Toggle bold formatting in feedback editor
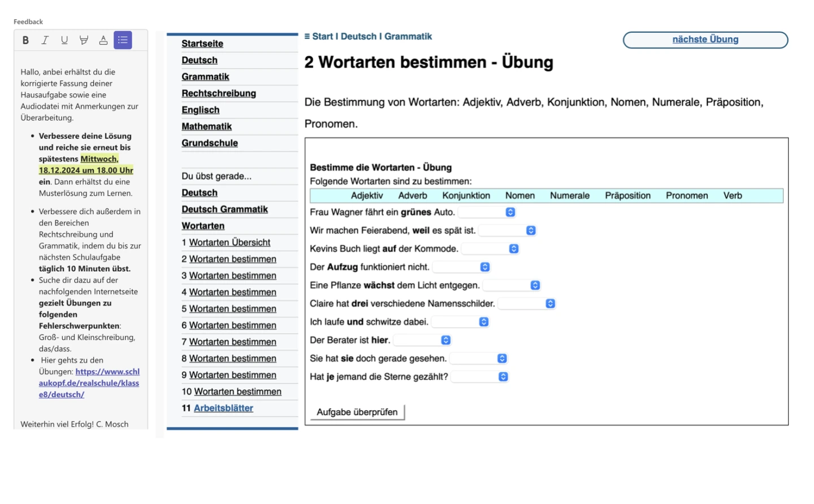The image size is (814, 504). (x=25, y=40)
